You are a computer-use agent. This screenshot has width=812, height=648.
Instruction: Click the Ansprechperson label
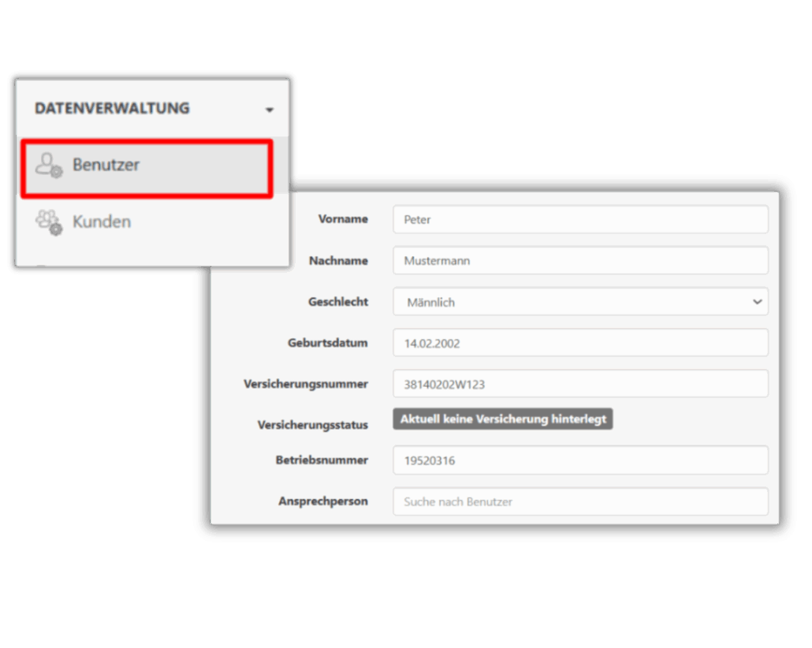(322, 501)
